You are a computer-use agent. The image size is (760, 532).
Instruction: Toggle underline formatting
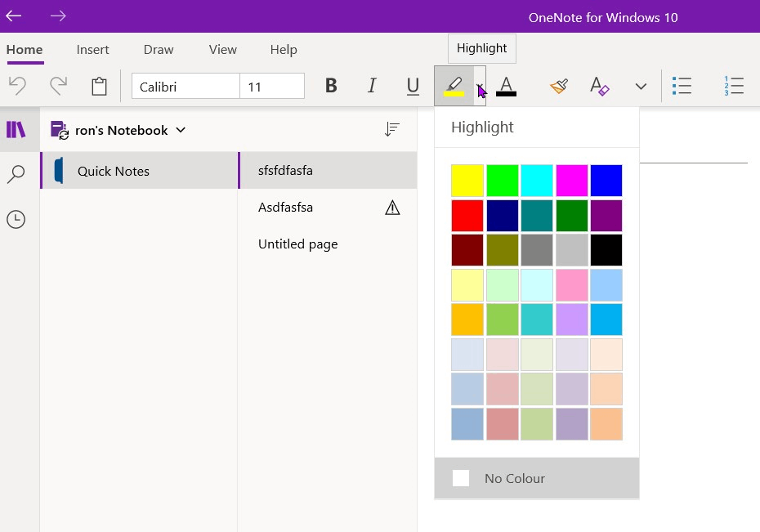(x=413, y=87)
